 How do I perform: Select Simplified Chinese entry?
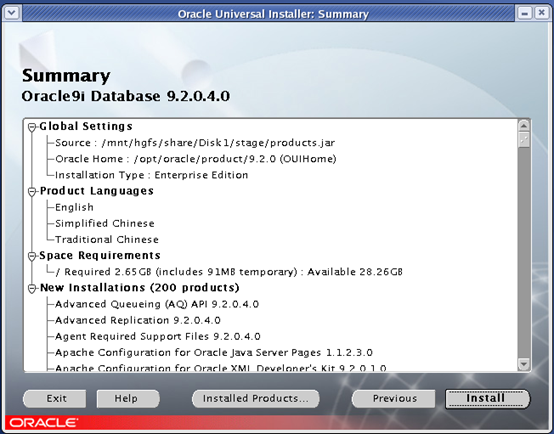coord(105,223)
